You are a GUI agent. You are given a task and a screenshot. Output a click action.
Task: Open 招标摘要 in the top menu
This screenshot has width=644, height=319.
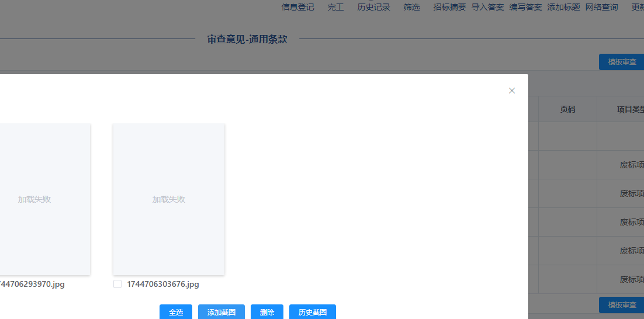450,7
